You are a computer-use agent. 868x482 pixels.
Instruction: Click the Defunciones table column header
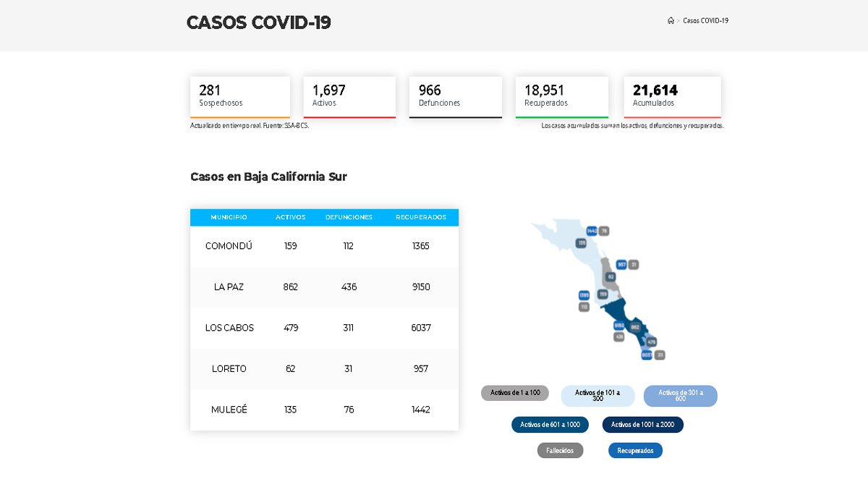349,217
